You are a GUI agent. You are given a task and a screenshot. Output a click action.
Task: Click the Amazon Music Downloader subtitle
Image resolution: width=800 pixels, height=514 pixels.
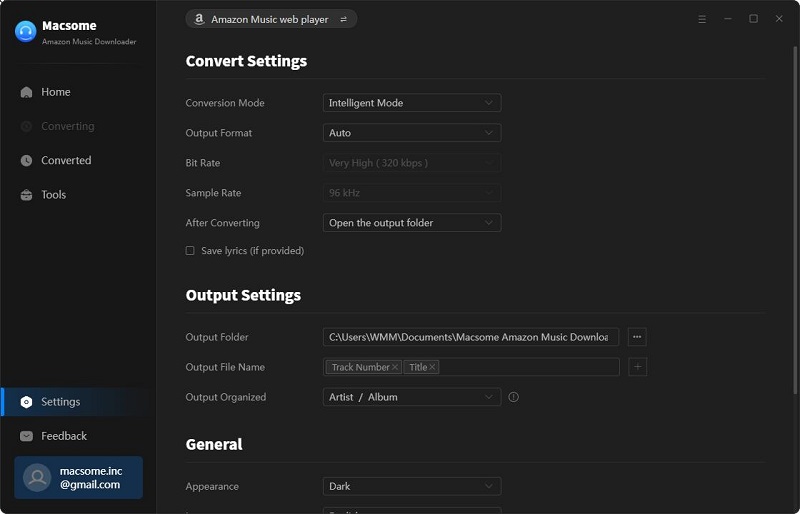(x=89, y=42)
